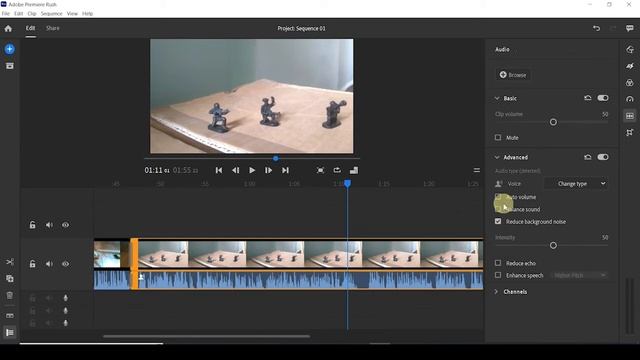Open the View menu
Image resolution: width=640 pixels, height=360 pixels.
pyautogui.click(x=72, y=13)
